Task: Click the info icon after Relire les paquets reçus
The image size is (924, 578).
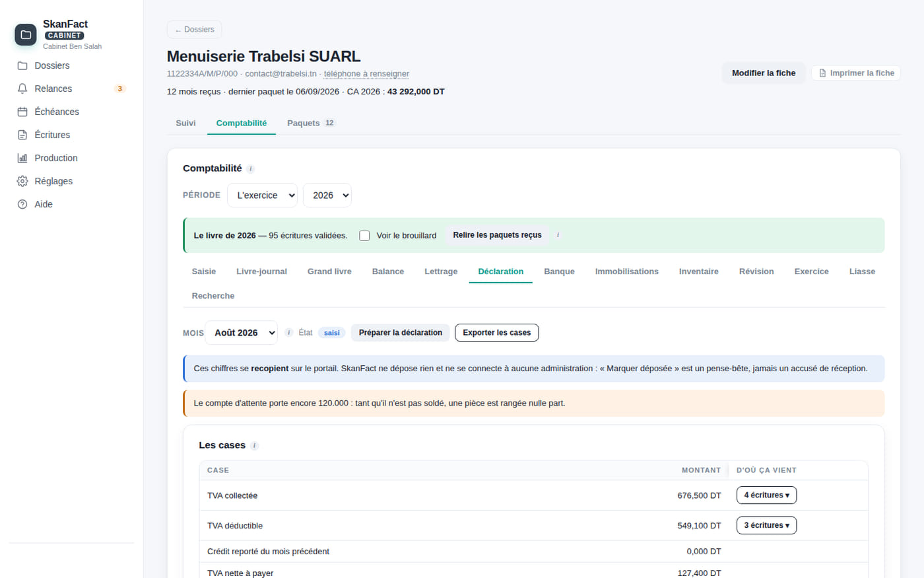Action: pos(558,235)
